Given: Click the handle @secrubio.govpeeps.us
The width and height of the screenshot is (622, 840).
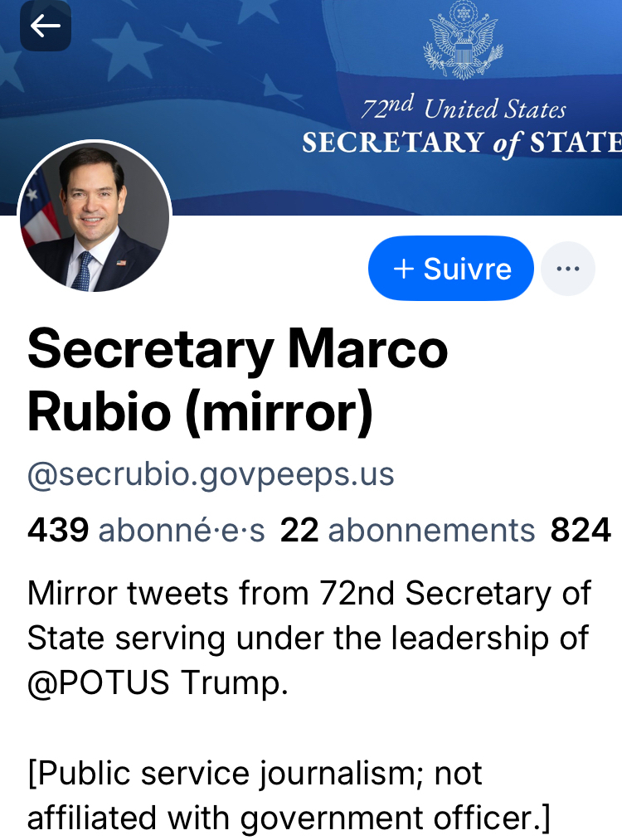Looking at the screenshot, I should click(x=211, y=474).
